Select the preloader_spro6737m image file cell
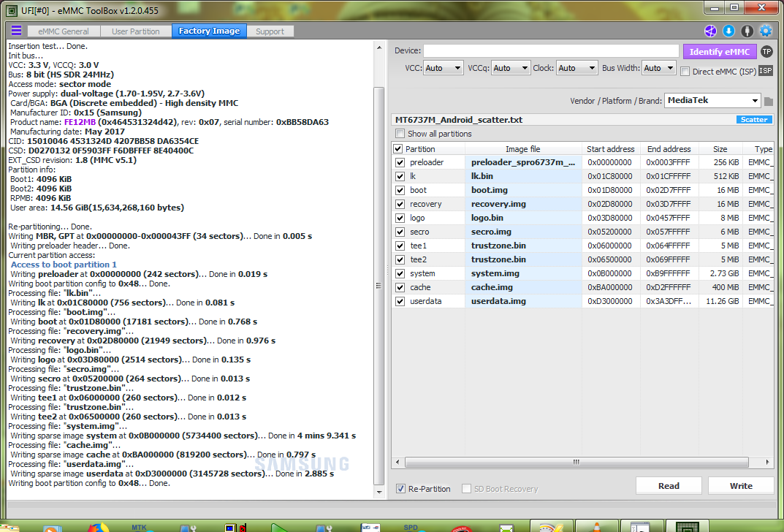This screenshot has height=532, width=784. tap(523, 162)
